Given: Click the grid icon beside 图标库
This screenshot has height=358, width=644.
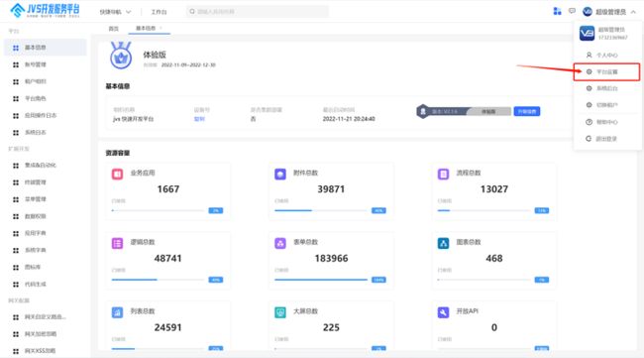Looking at the screenshot, I should click(x=16, y=267).
